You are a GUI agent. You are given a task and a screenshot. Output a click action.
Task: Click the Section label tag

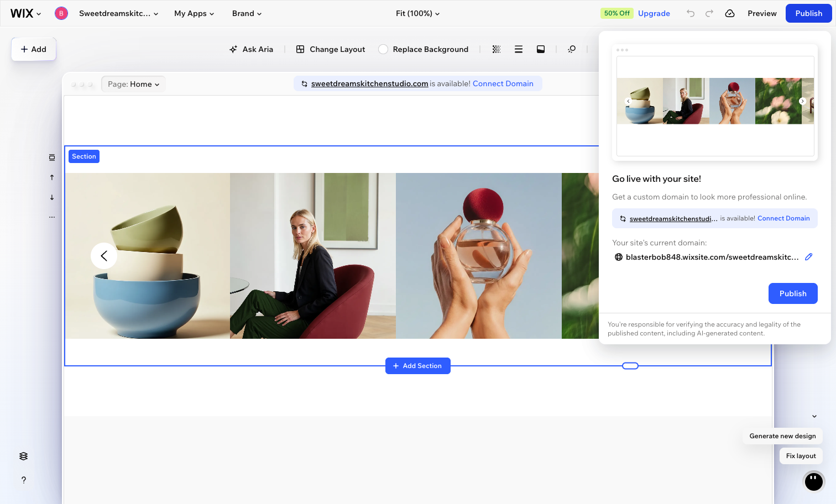click(84, 156)
